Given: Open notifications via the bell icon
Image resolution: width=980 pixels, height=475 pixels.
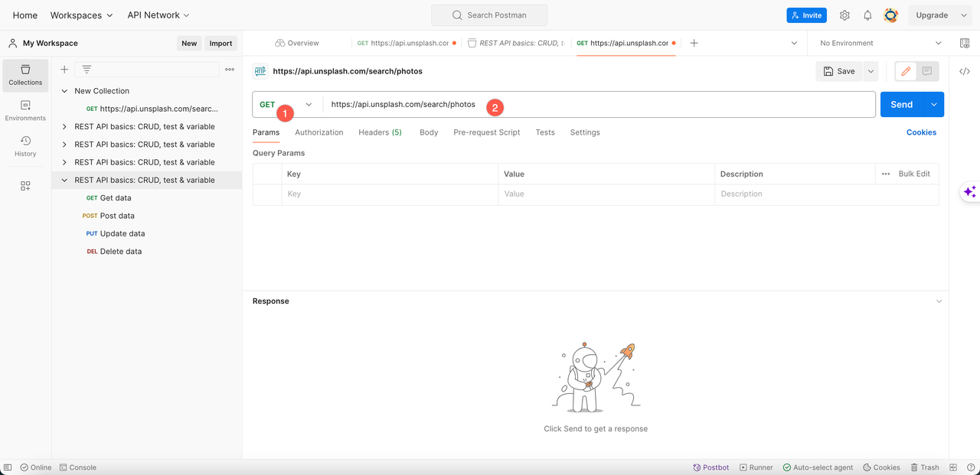Looking at the screenshot, I should [867, 15].
